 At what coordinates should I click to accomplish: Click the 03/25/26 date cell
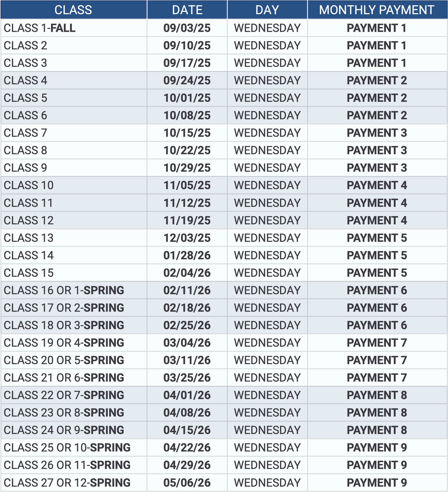187,378
